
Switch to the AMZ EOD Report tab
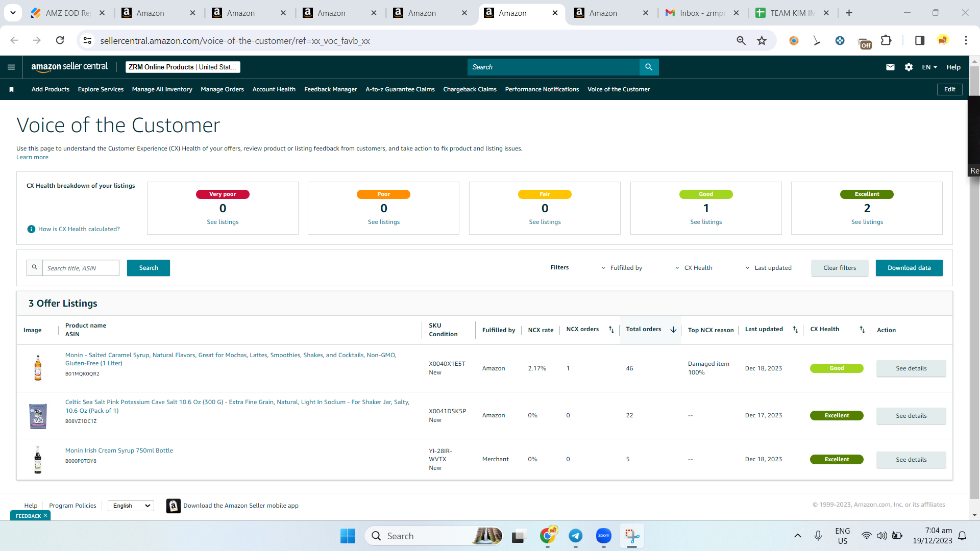click(67, 13)
